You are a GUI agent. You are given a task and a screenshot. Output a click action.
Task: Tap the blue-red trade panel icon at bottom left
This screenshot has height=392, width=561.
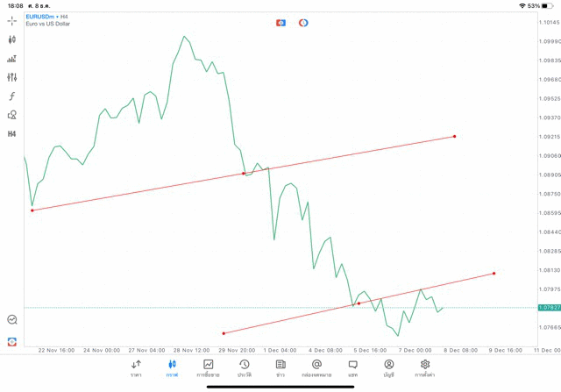pyautogui.click(x=12, y=341)
